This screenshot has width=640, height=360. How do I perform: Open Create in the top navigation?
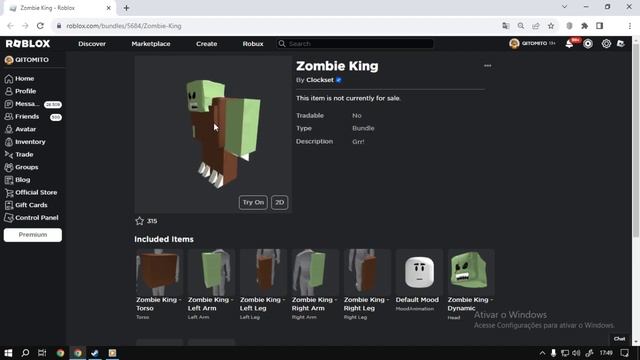click(207, 44)
